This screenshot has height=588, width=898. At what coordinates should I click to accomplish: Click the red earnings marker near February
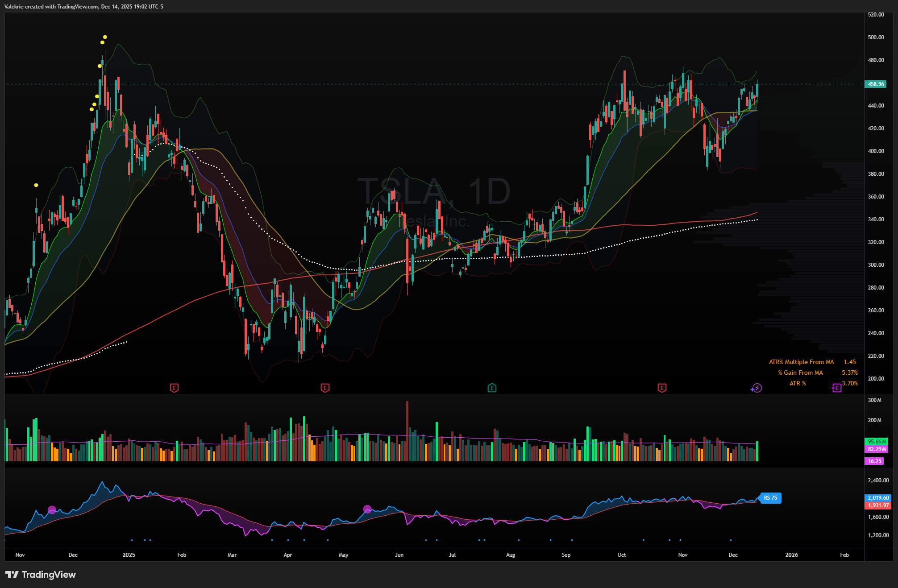tap(174, 388)
